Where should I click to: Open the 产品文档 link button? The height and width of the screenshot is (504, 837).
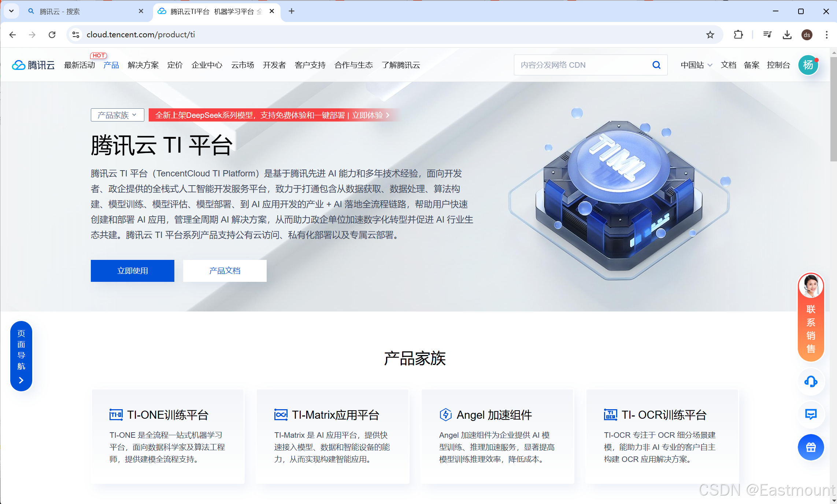[x=225, y=271]
